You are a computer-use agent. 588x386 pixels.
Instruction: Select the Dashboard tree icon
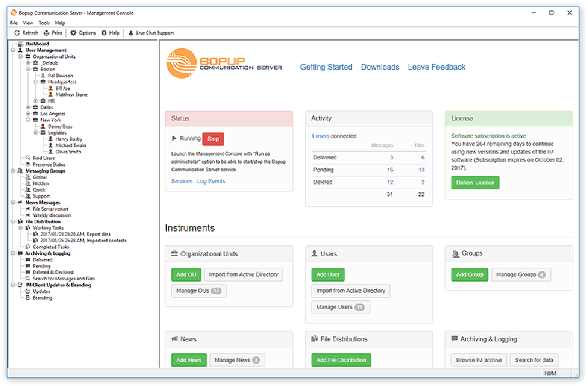point(21,44)
